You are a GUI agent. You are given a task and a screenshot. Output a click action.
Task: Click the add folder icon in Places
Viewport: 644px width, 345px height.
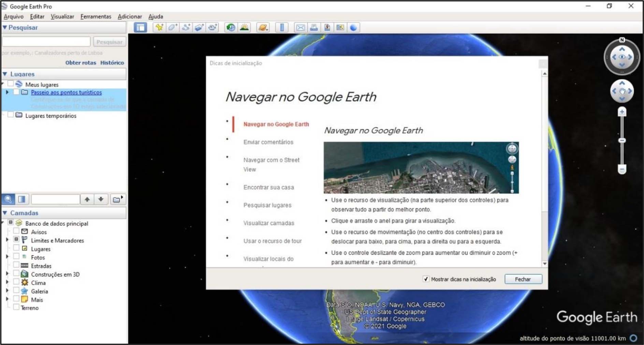pos(118,199)
